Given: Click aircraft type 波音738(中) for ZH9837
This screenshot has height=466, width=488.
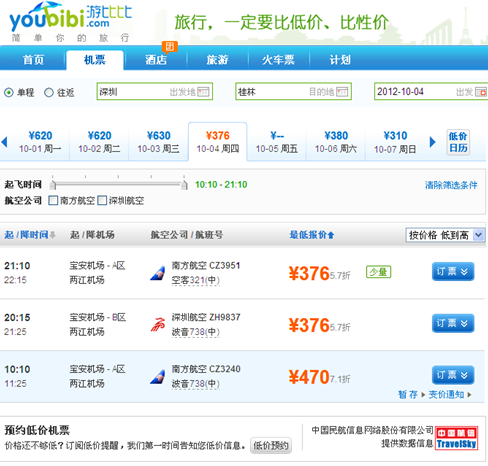Looking at the screenshot, I should pyautogui.click(x=196, y=332).
